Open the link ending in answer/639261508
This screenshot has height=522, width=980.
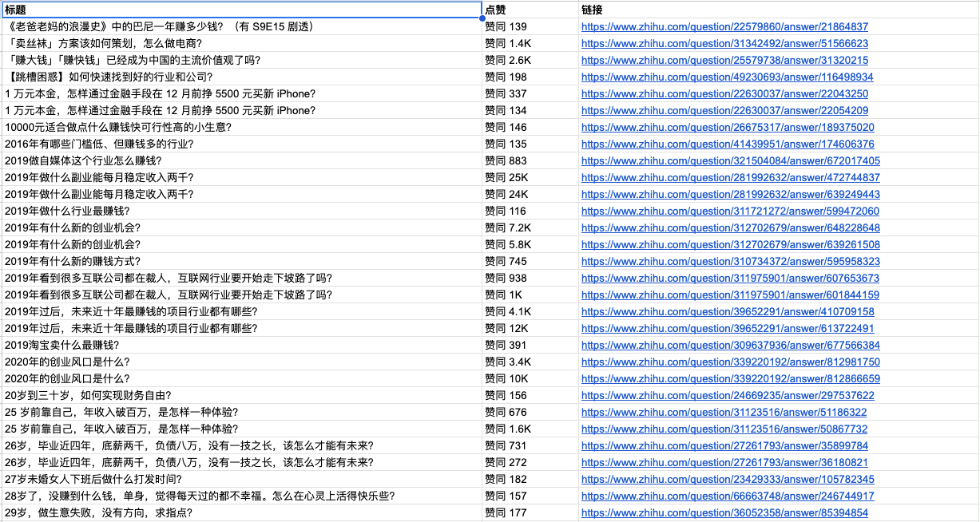coord(731,244)
